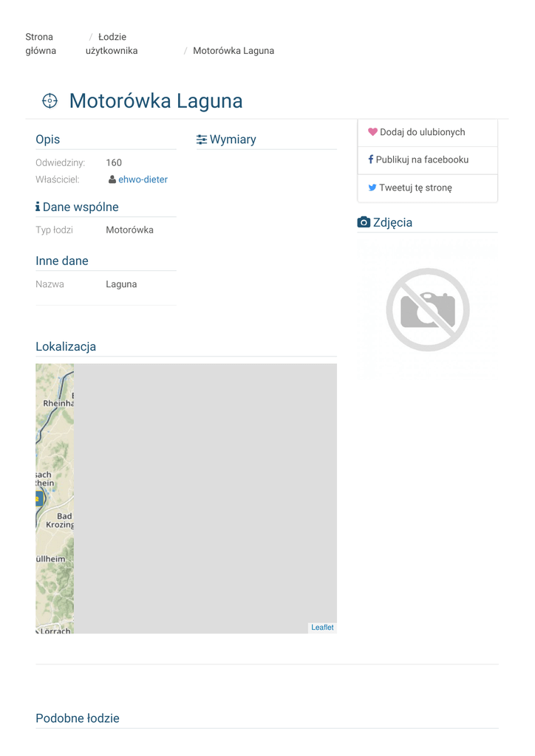Open the Leaflet attribution link
The height and width of the screenshot is (756, 535).
(322, 628)
